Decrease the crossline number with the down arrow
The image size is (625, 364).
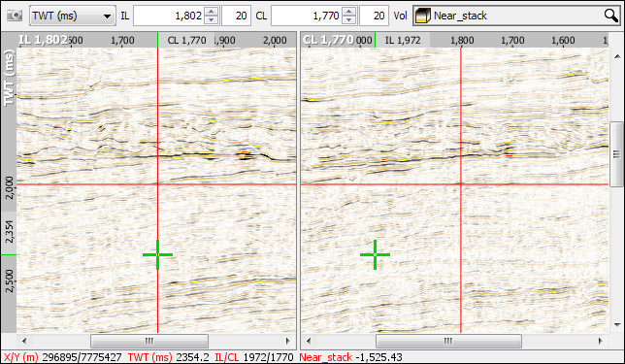click(349, 20)
